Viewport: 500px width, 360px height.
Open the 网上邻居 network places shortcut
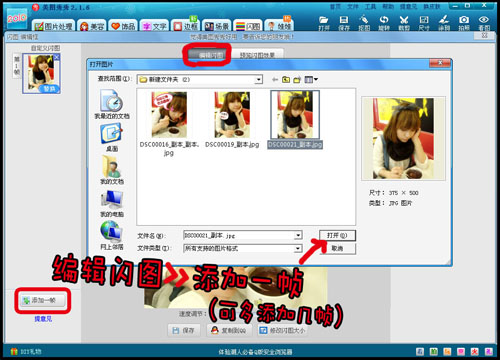coord(112,236)
